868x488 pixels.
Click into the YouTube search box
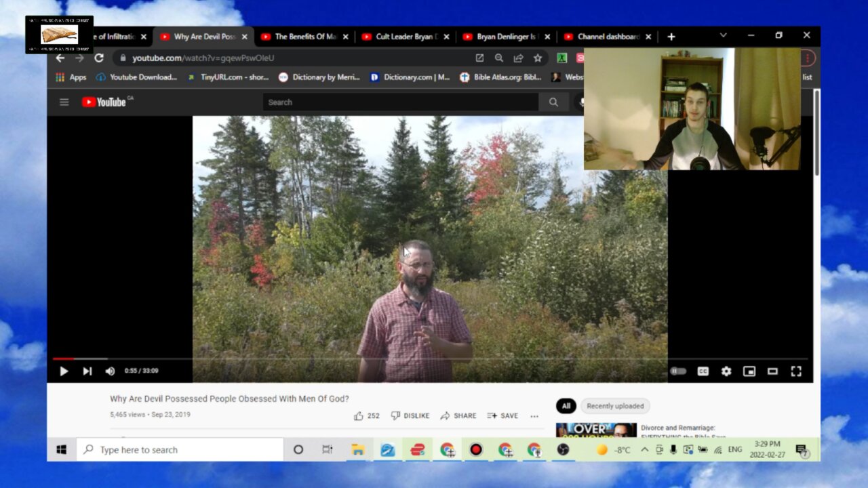(400, 102)
